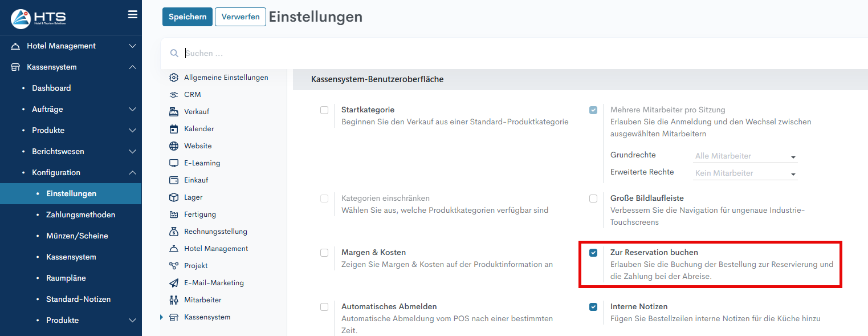Enable the Startkategorie checkbox
Screen dimensions: 868x336
pos(324,110)
